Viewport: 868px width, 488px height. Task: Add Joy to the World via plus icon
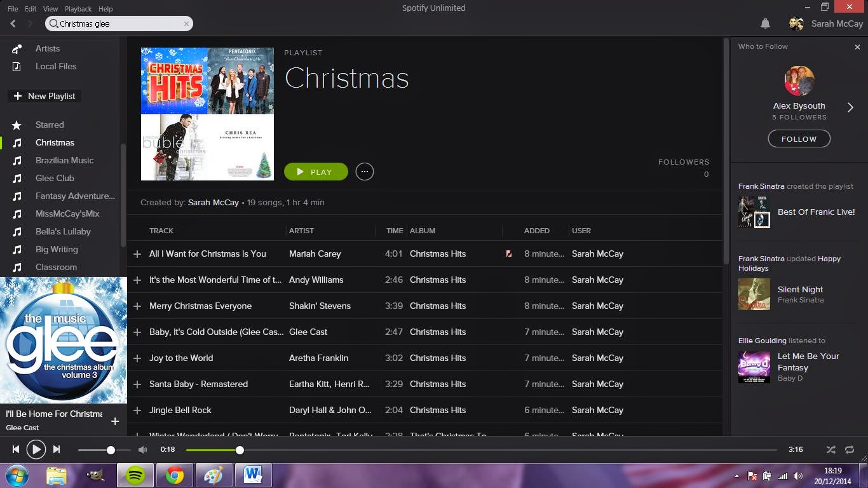click(x=137, y=358)
